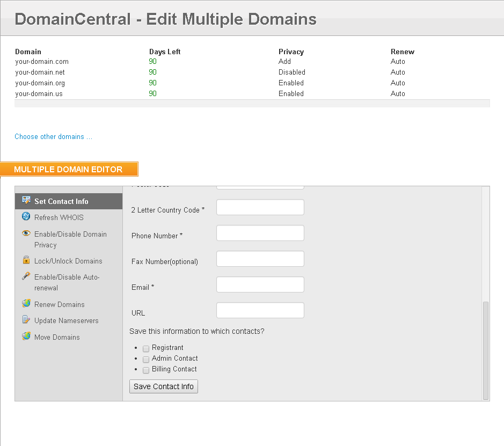504x446 pixels.
Task: Focus the 2 Letter Country Code field
Action: coord(260,207)
